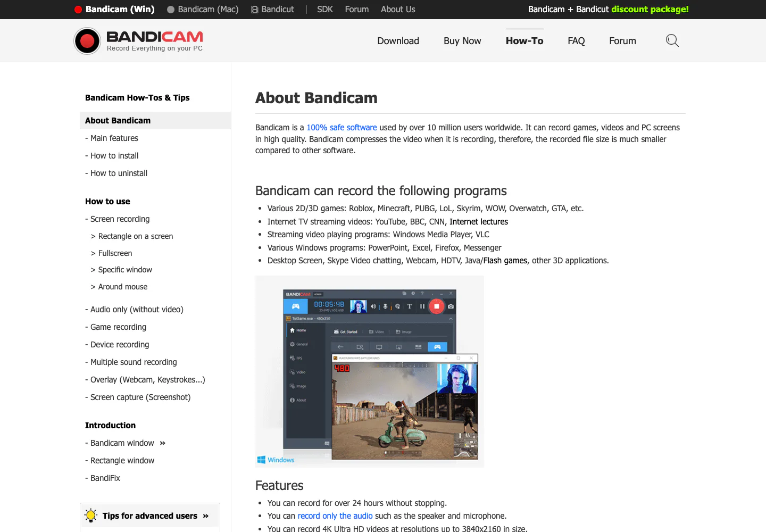Click the double chevron beside Bandicam window

coord(163,443)
